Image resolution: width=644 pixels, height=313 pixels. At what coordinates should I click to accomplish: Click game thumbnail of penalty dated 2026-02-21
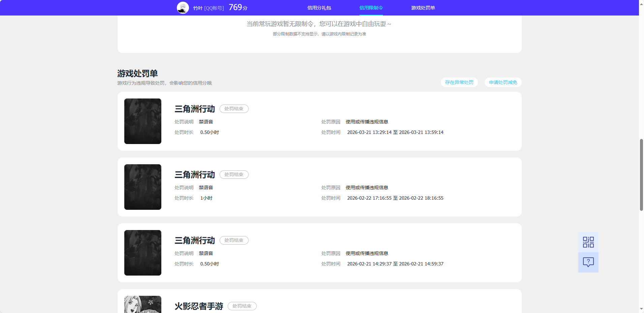143,253
